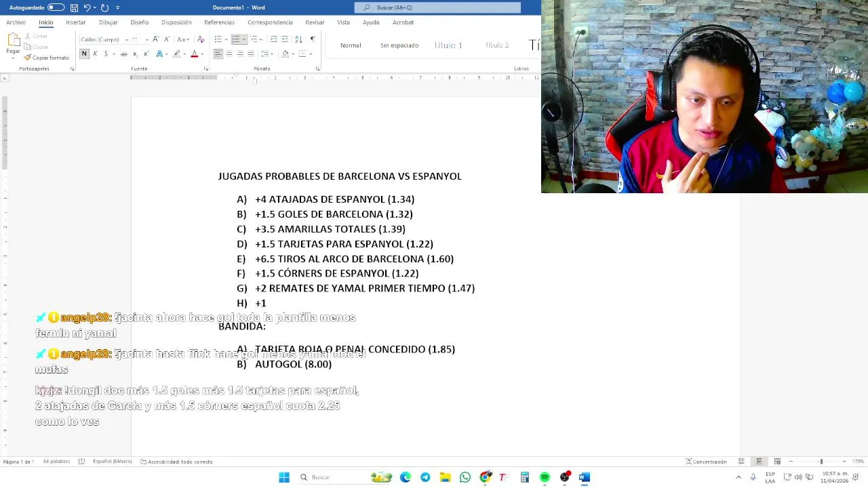Switch to the Revisar tab
The image size is (868, 488).
click(x=315, y=22)
